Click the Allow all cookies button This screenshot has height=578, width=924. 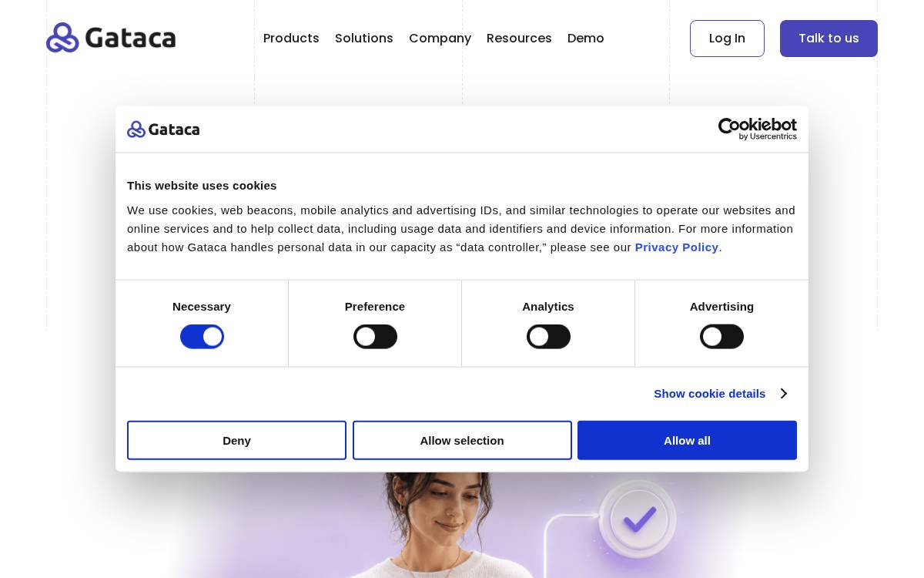coord(687,440)
